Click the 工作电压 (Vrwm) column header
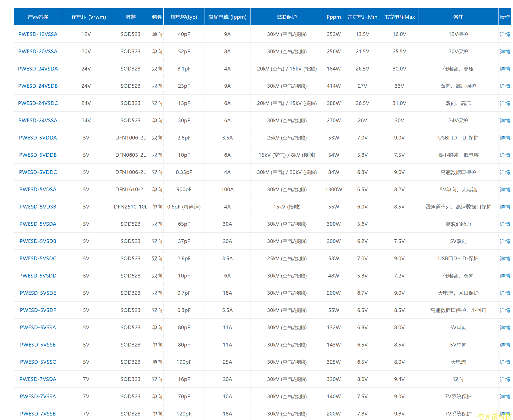The height and width of the screenshot is (420, 513). point(86,17)
